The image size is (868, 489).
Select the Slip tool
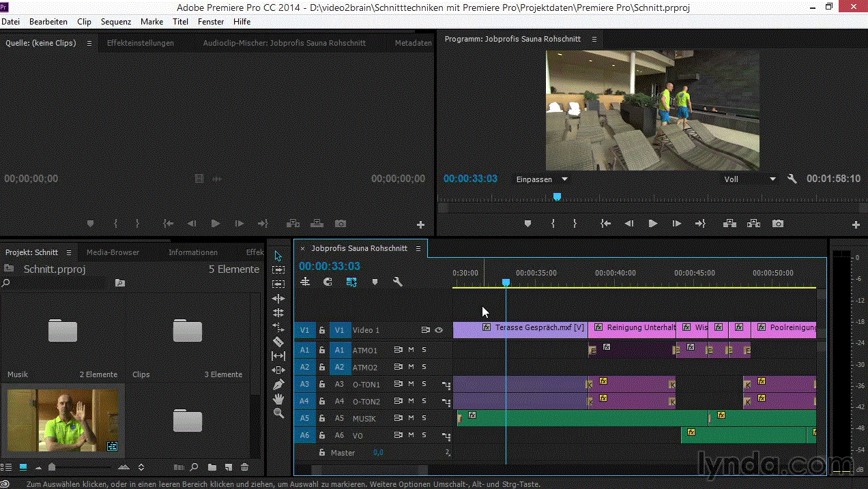278,356
